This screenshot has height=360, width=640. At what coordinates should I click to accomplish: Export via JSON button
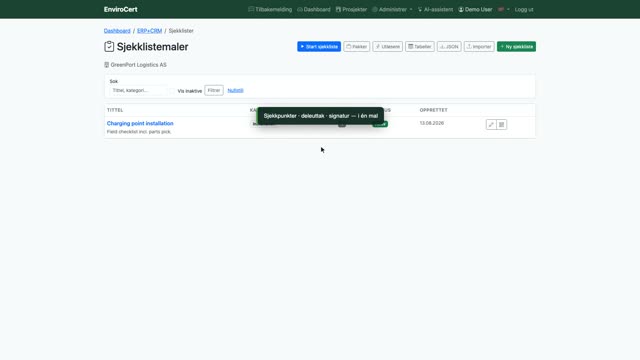[x=449, y=47]
